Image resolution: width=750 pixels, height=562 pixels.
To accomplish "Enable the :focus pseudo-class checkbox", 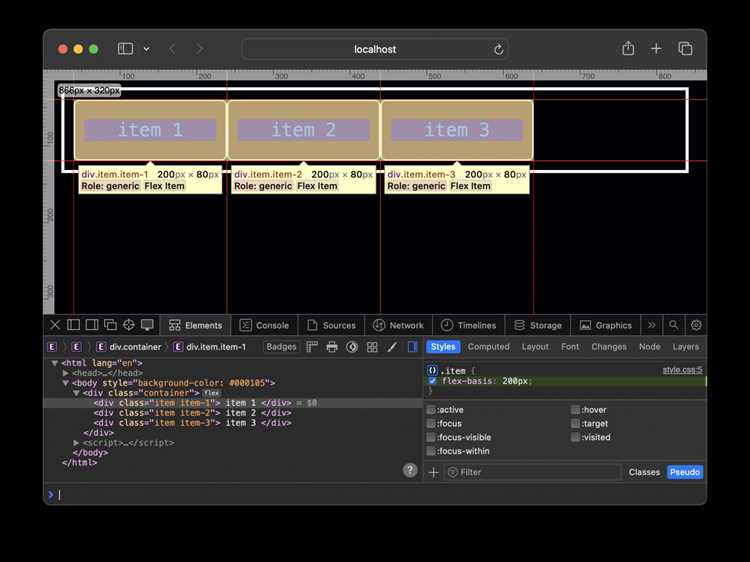I will 431,424.
